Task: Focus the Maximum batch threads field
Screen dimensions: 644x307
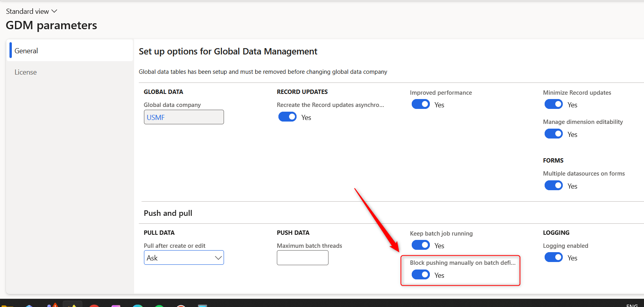Action: point(302,258)
